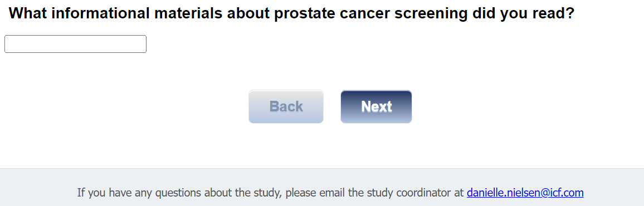Activate the single-line text entry box
This screenshot has height=206, width=644.
75,44
